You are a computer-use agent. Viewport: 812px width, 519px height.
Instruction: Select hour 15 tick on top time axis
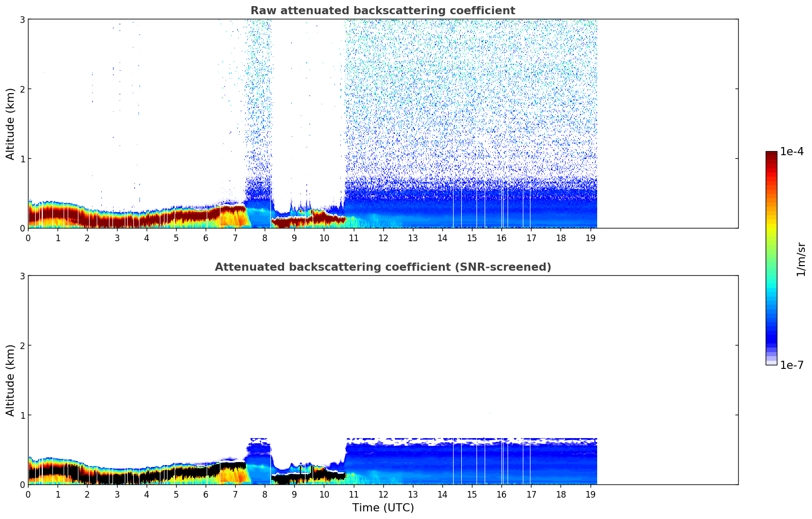point(472,238)
